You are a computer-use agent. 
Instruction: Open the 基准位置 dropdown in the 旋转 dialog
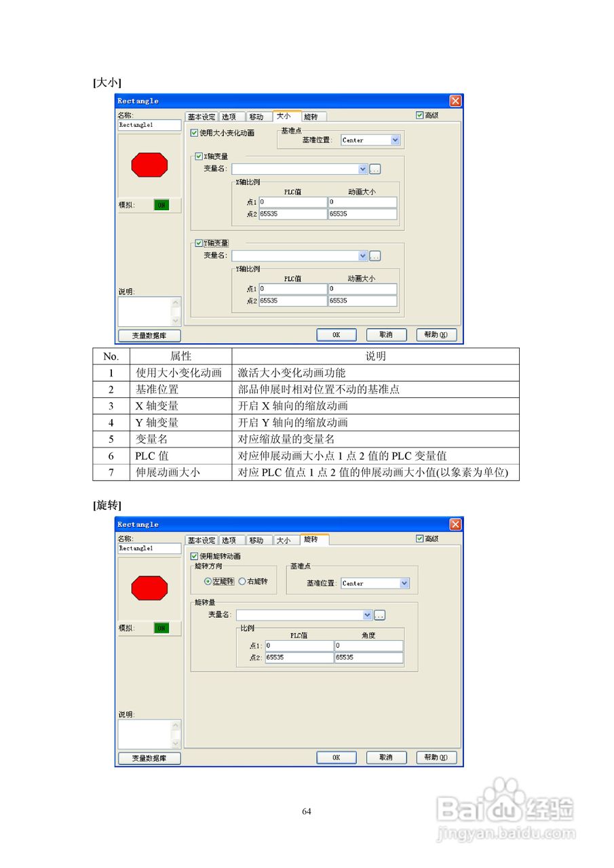[x=404, y=583]
